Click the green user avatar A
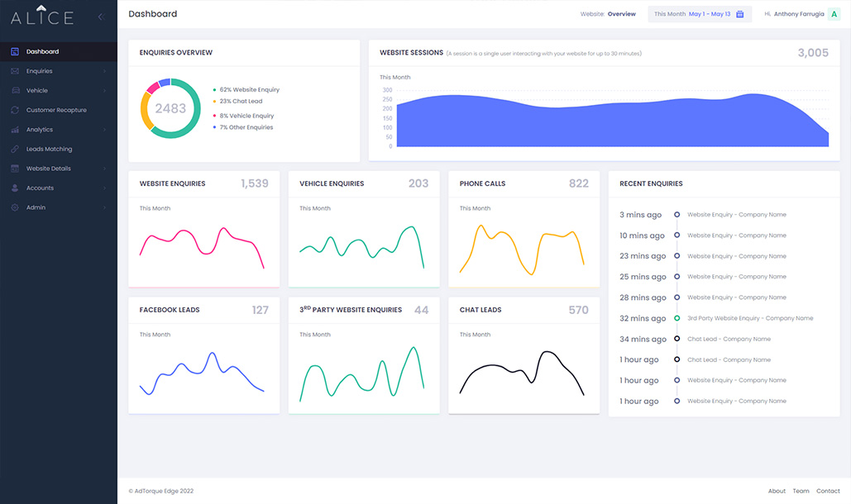This screenshot has width=851, height=504. [834, 14]
